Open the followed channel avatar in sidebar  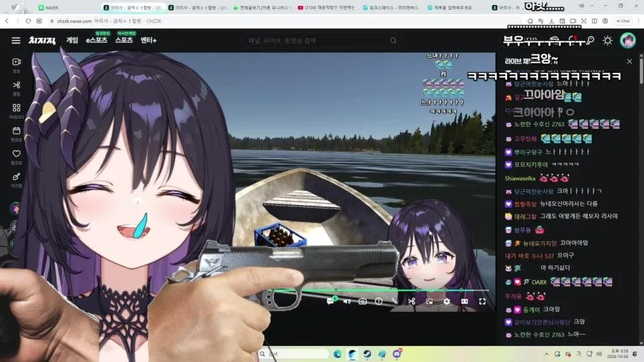coord(15,208)
